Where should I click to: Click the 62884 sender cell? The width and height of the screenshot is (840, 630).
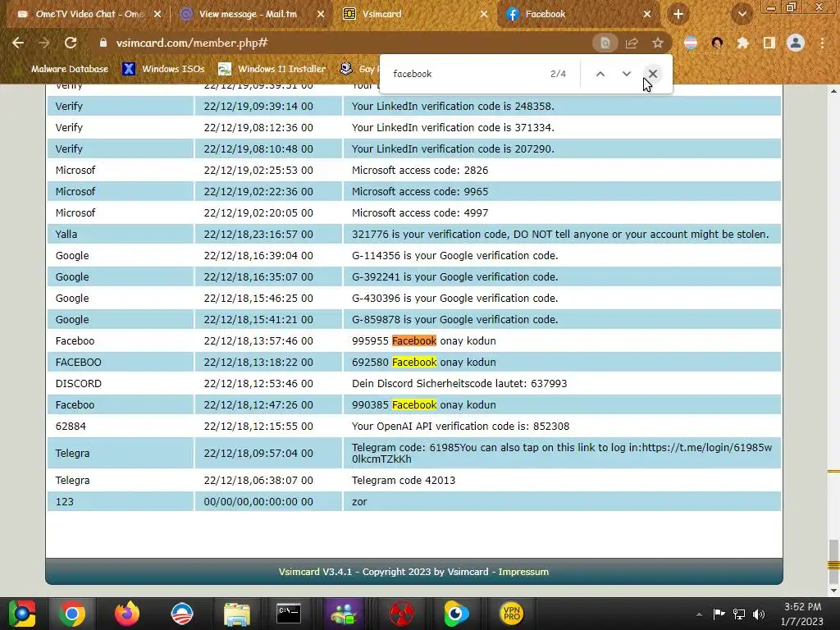tap(120, 427)
